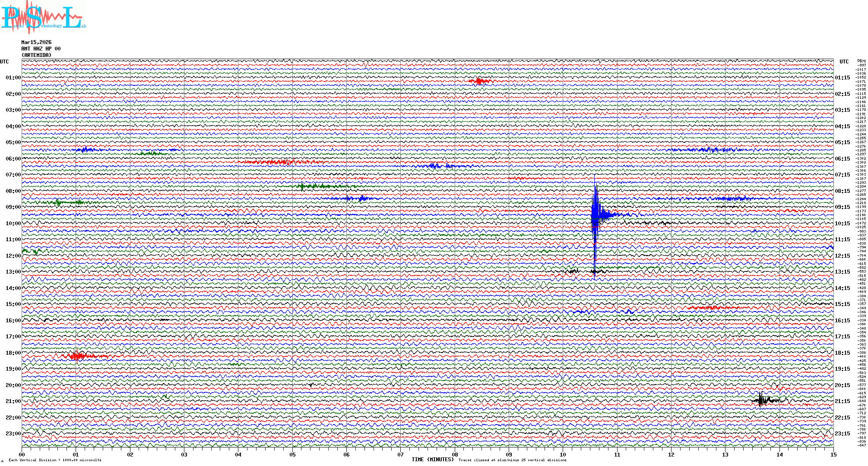
Task: Click the TIME (MINUTES) axis title
Action: (433, 460)
